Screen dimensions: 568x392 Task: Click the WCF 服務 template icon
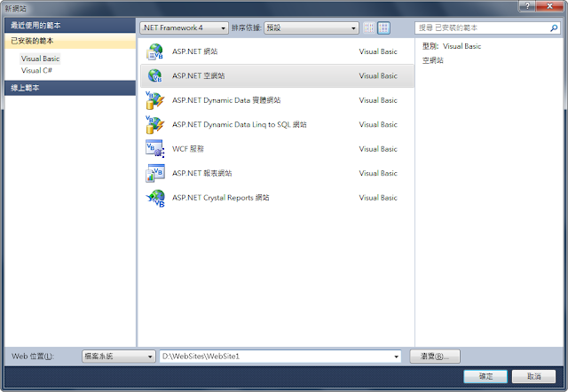[154, 149]
